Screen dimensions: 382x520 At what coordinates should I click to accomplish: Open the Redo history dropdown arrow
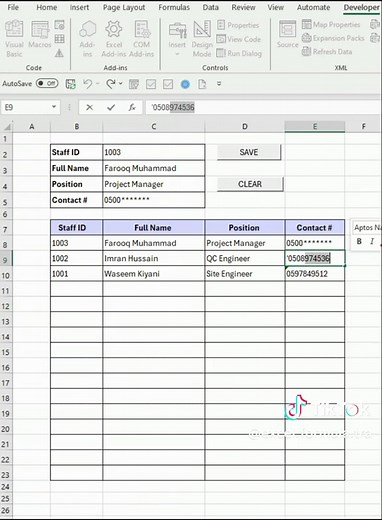(121, 84)
